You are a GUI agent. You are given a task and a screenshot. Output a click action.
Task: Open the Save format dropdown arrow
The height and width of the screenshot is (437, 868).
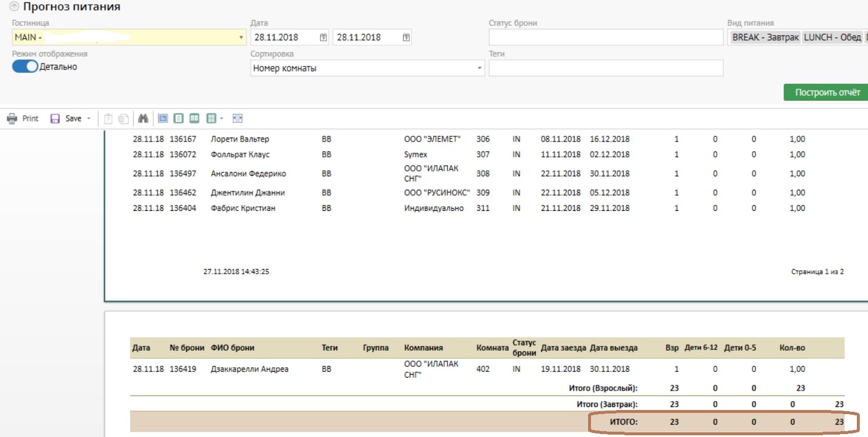[x=89, y=119]
